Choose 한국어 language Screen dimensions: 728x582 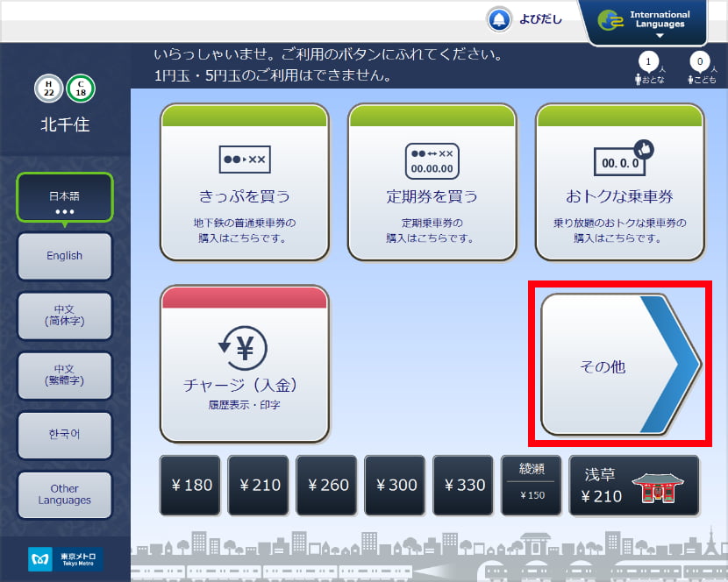pyautogui.click(x=64, y=435)
